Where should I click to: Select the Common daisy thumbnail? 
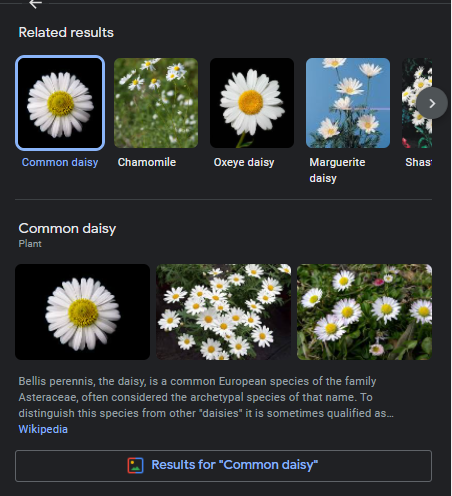(60, 103)
